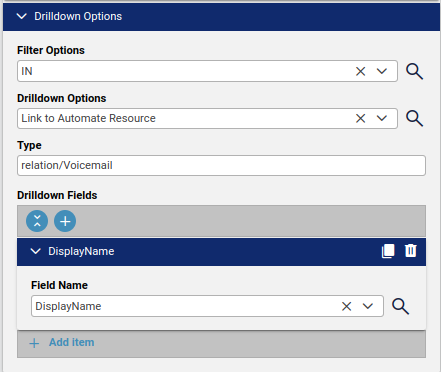Click the Type label
441x372 pixels.
29,146
